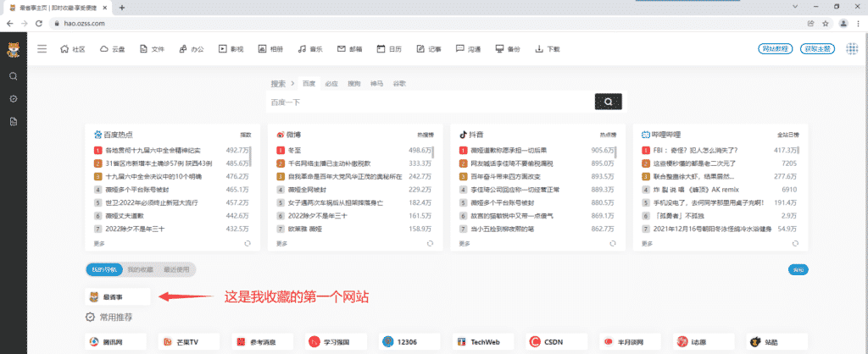Screen dimensions: 868x354
Task: Open 12306 recommended site
Action: [409, 342]
